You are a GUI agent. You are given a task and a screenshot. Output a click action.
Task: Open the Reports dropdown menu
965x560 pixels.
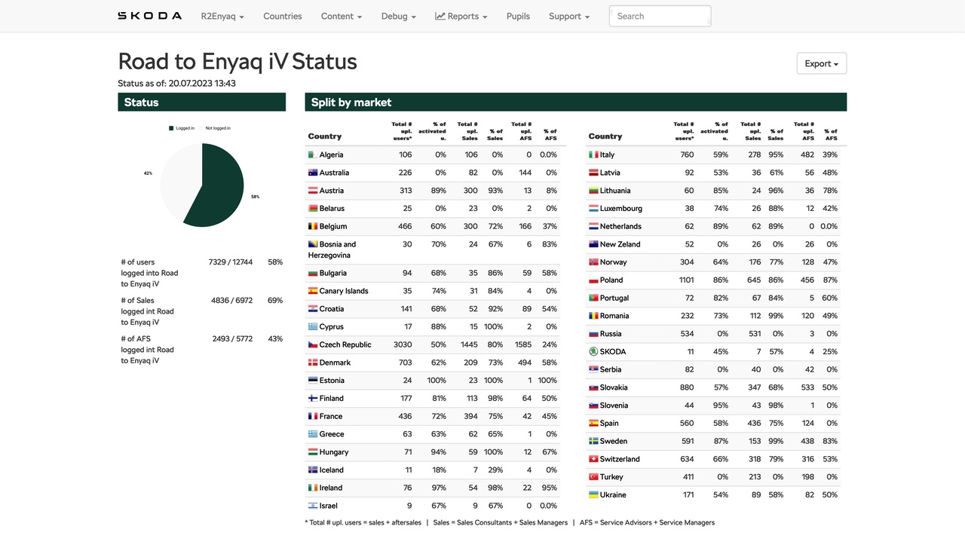pos(461,16)
